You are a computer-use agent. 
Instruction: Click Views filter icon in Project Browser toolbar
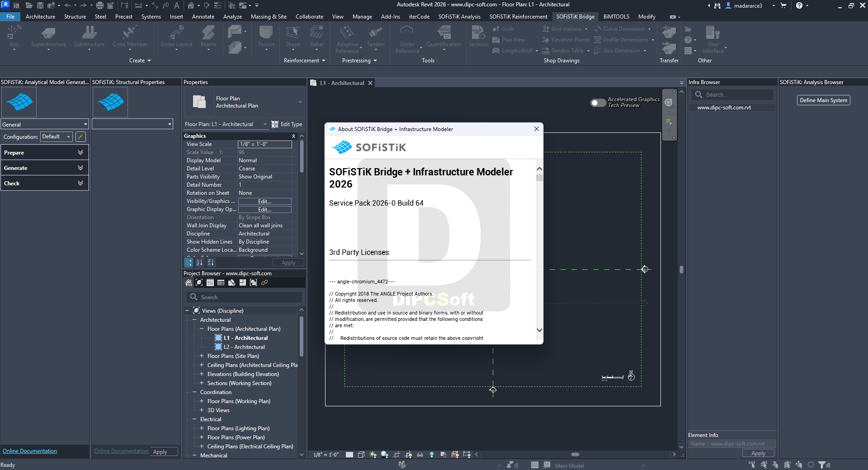pos(199,283)
